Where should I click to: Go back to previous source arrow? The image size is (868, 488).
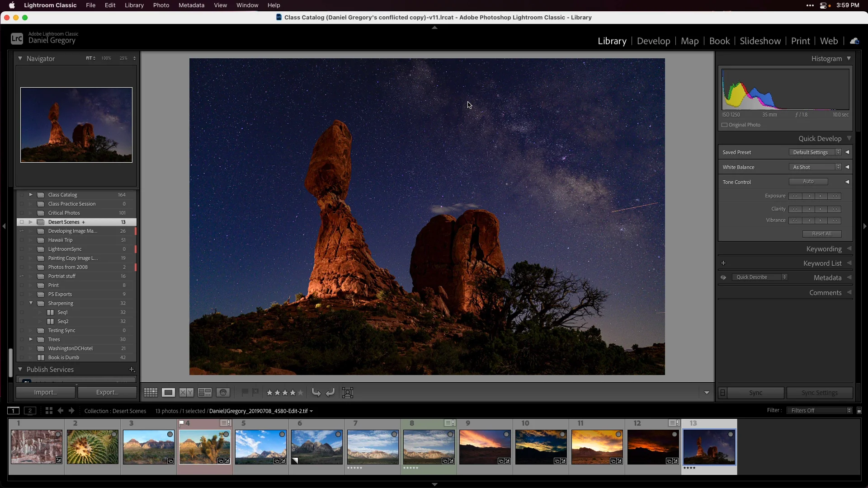[60, 411]
